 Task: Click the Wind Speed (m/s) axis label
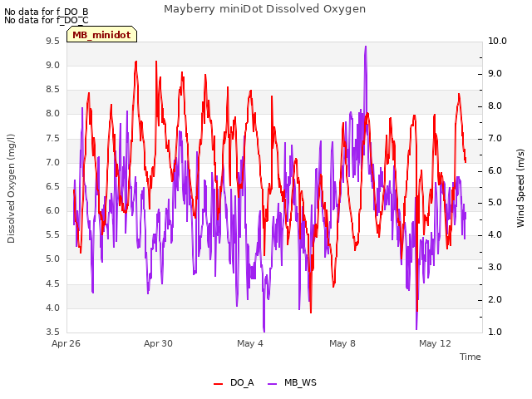point(520,188)
